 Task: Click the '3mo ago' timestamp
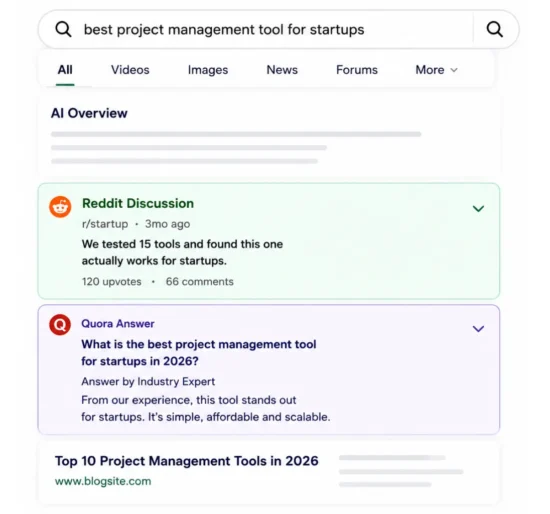click(x=168, y=224)
